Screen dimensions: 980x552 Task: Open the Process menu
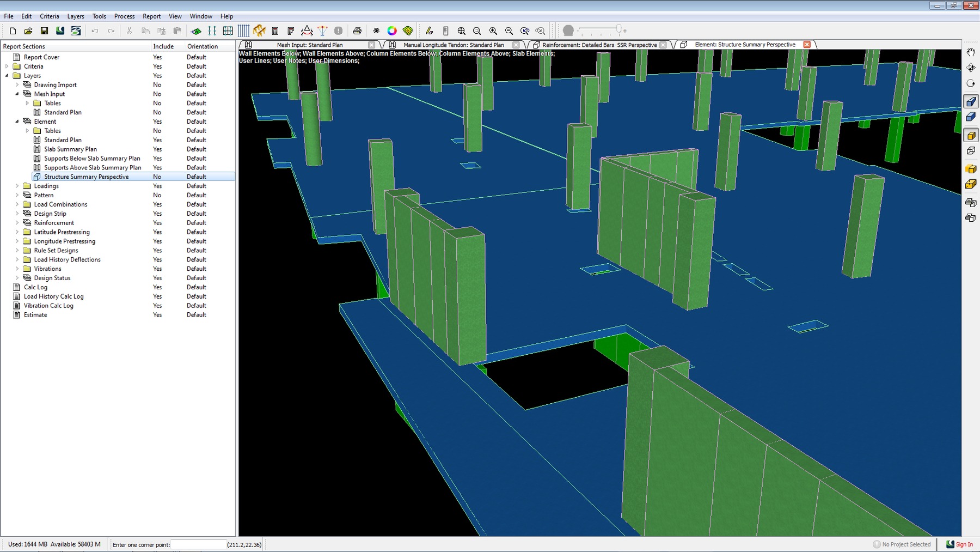point(124,16)
